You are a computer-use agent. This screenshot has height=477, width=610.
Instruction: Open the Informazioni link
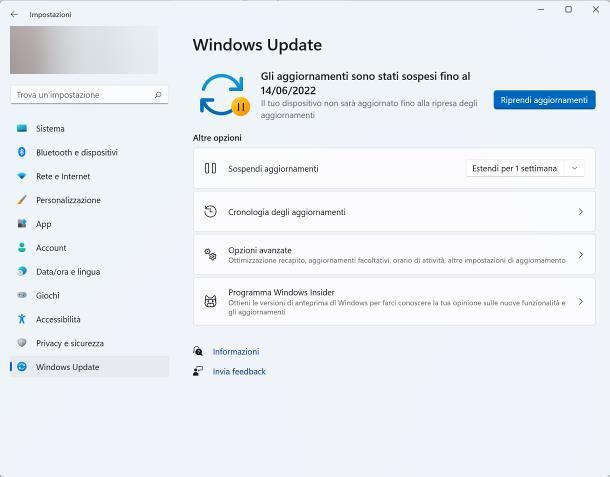click(x=236, y=351)
